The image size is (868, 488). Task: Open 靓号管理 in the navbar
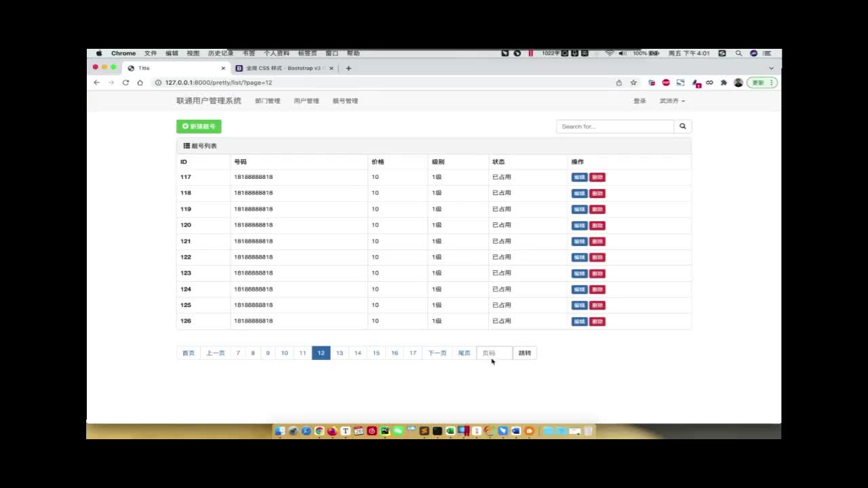pyautogui.click(x=345, y=101)
